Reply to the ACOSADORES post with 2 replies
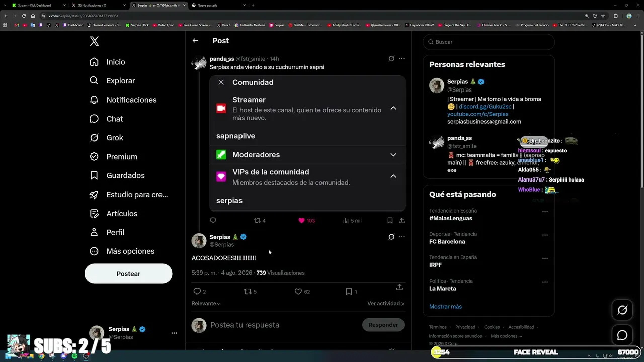Viewport: 644px width, 362px height. click(x=199, y=291)
